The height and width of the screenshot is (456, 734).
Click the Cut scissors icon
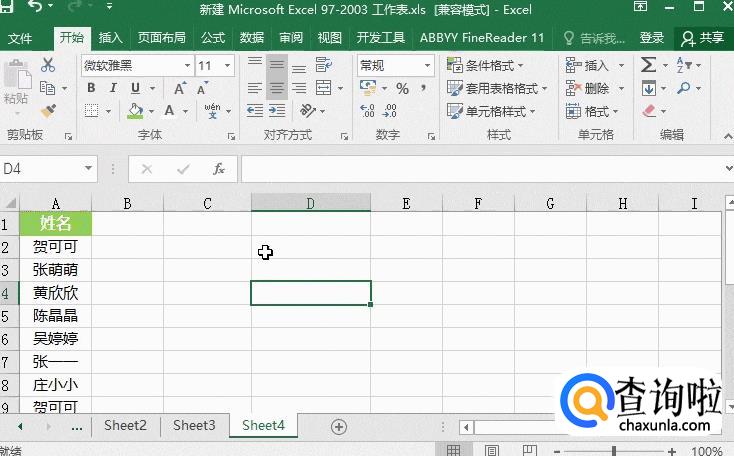click(x=47, y=65)
